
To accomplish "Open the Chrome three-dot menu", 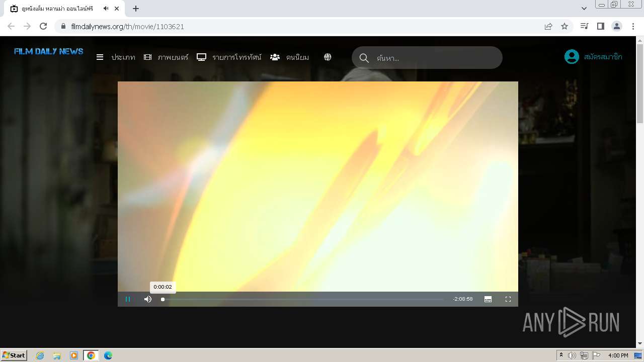I will [x=633, y=26].
